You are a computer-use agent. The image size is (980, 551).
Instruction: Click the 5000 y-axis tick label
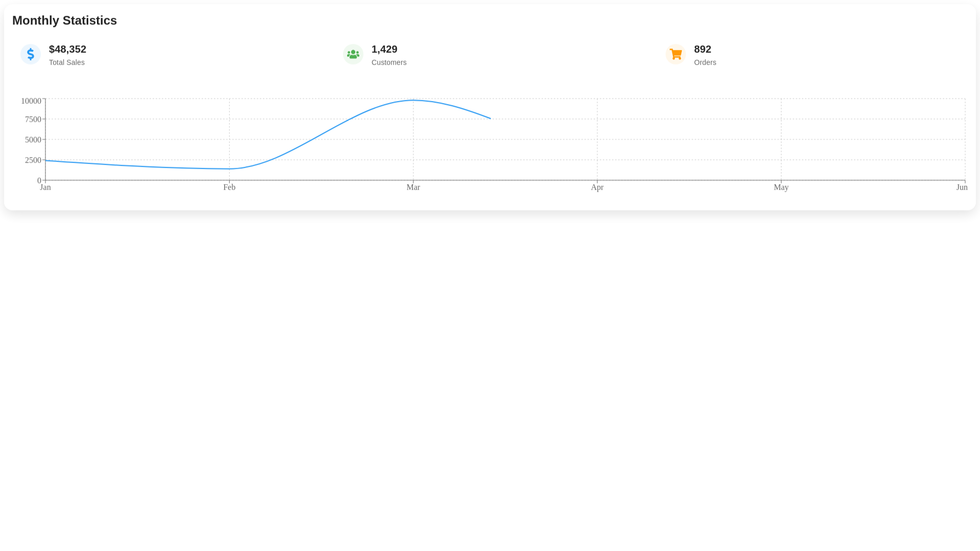(x=33, y=140)
